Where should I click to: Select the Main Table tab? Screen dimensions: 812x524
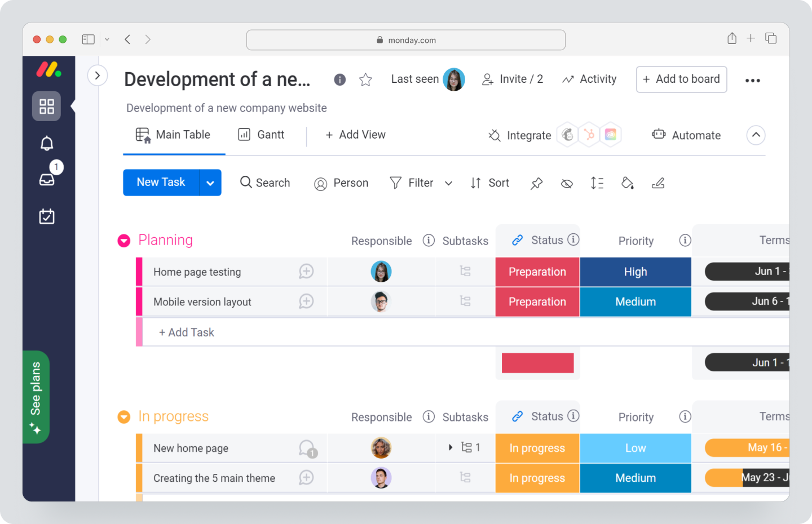pos(174,135)
